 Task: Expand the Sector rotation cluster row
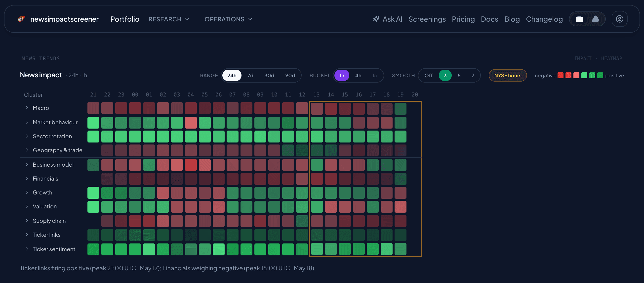pyautogui.click(x=27, y=136)
